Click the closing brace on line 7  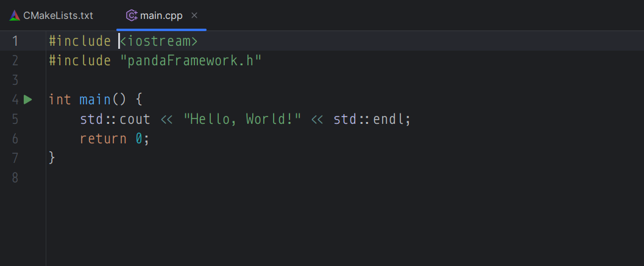pos(52,158)
